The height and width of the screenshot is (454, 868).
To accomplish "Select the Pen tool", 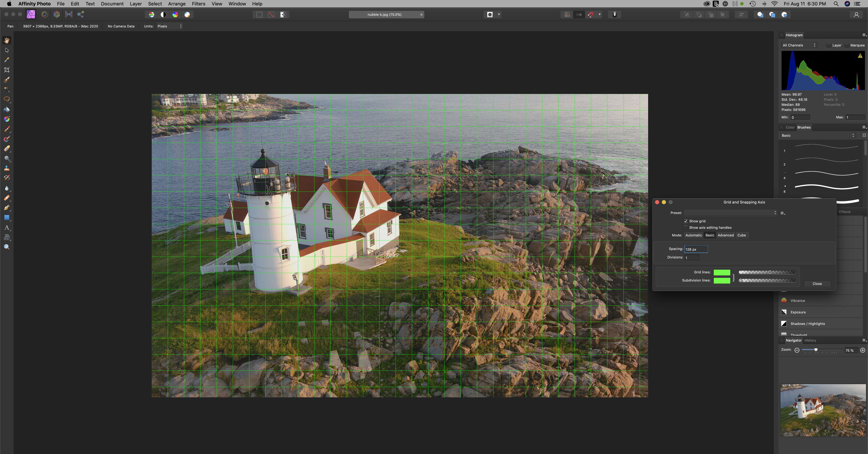I will coord(7,208).
